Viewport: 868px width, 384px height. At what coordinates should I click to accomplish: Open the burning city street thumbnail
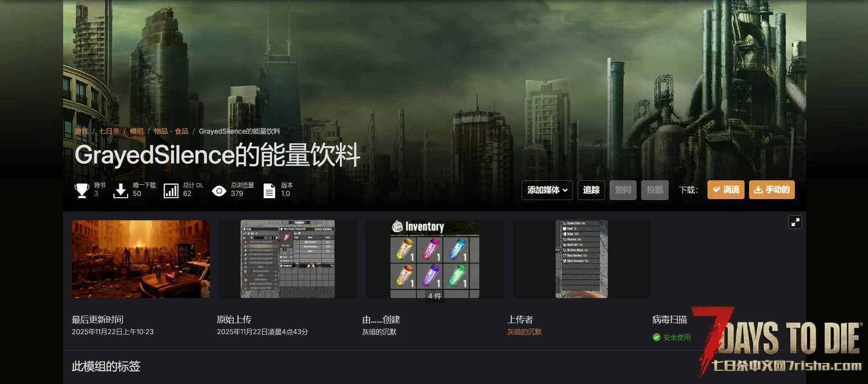pos(141,259)
